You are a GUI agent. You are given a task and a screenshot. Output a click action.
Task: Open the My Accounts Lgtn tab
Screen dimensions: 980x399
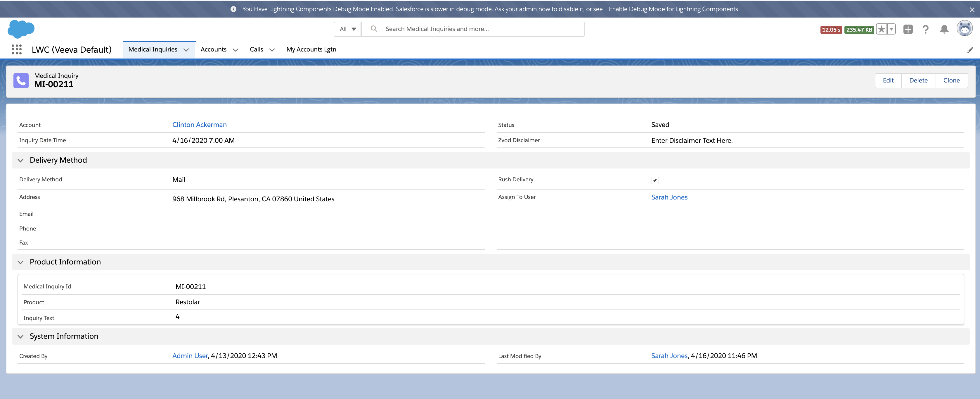311,49
